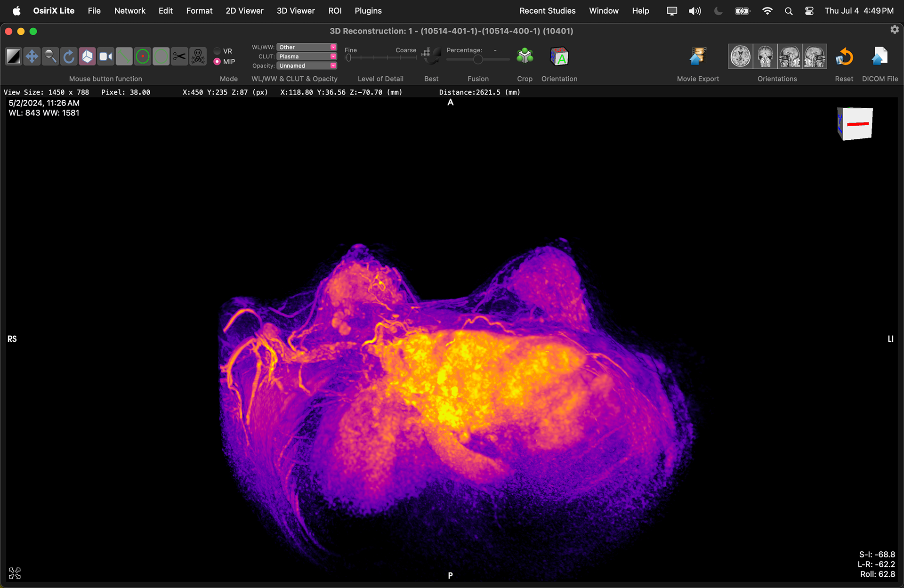Select the skull bone removal tool
Viewport: 904px width, 588px height.
point(198,57)
